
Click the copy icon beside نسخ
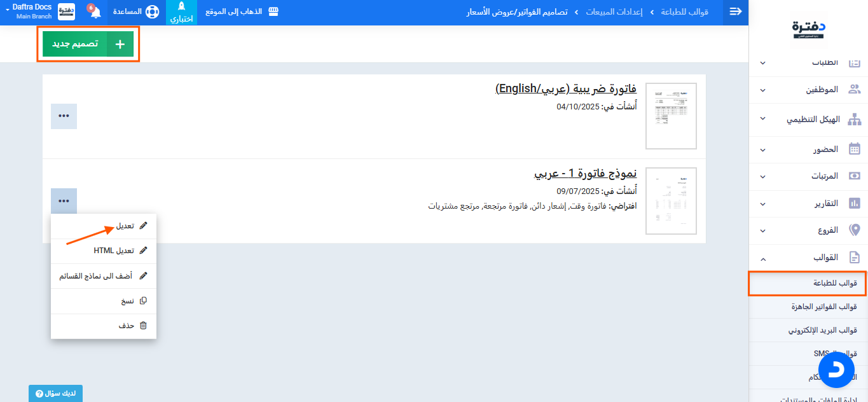(143, 300)
